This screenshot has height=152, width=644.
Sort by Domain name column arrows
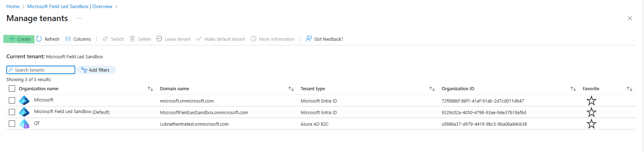291,89
